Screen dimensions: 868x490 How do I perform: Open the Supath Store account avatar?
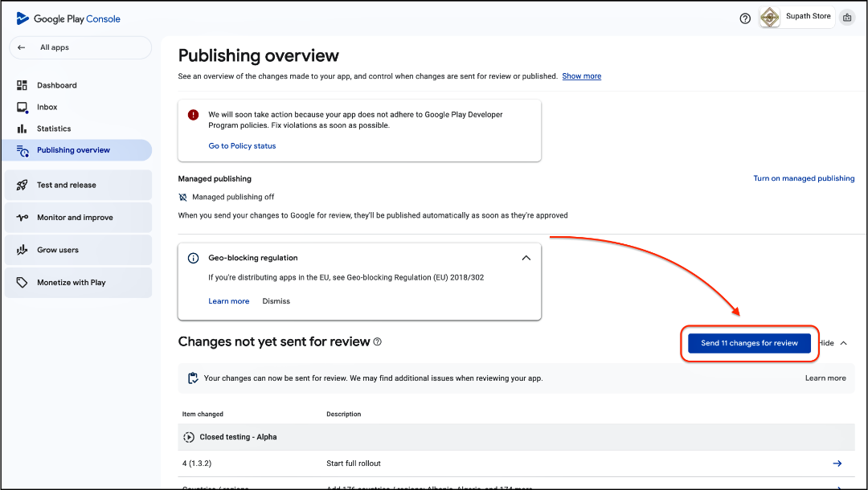[770, 18]
